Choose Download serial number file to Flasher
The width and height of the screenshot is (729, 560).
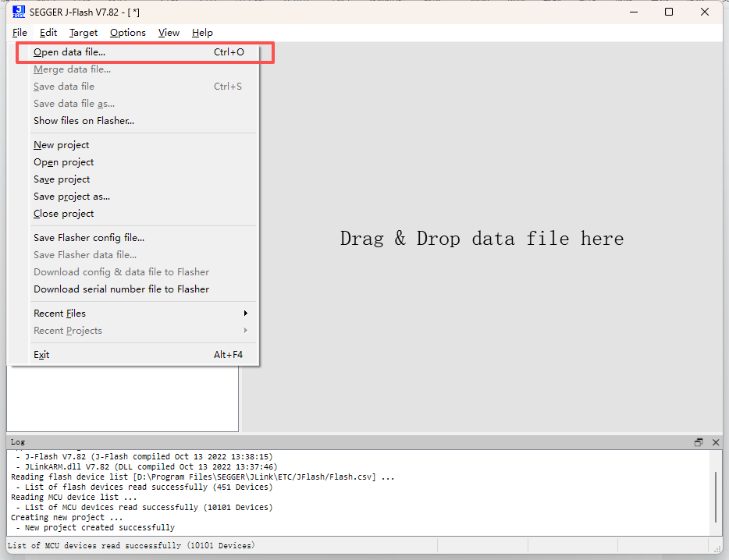pos(139,289)
